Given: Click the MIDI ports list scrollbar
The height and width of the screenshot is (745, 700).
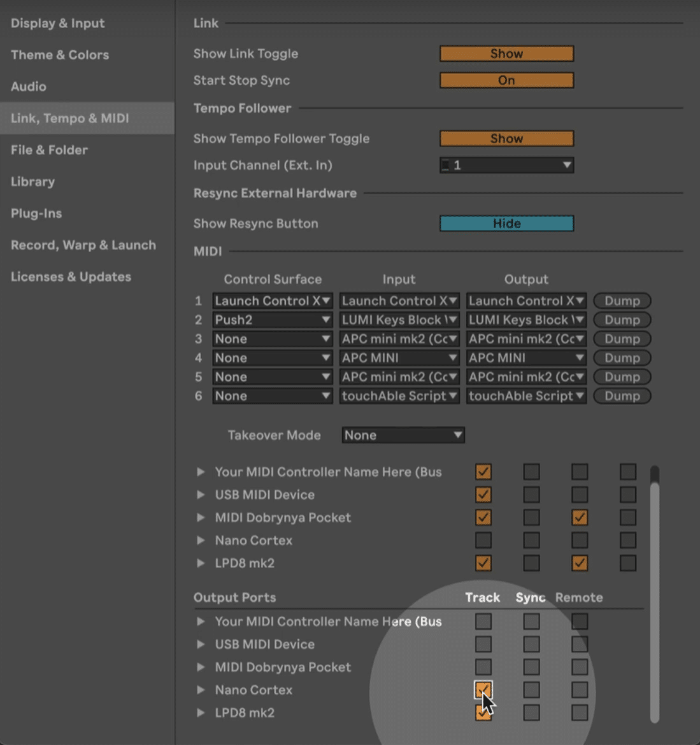Looking at the screenshot, I should [x=654, y=599].
